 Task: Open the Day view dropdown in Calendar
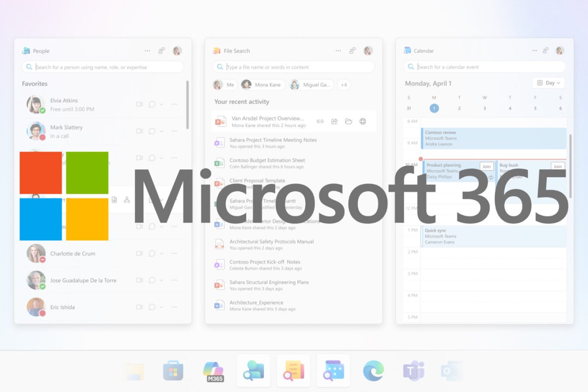click(x=548, y=83)
